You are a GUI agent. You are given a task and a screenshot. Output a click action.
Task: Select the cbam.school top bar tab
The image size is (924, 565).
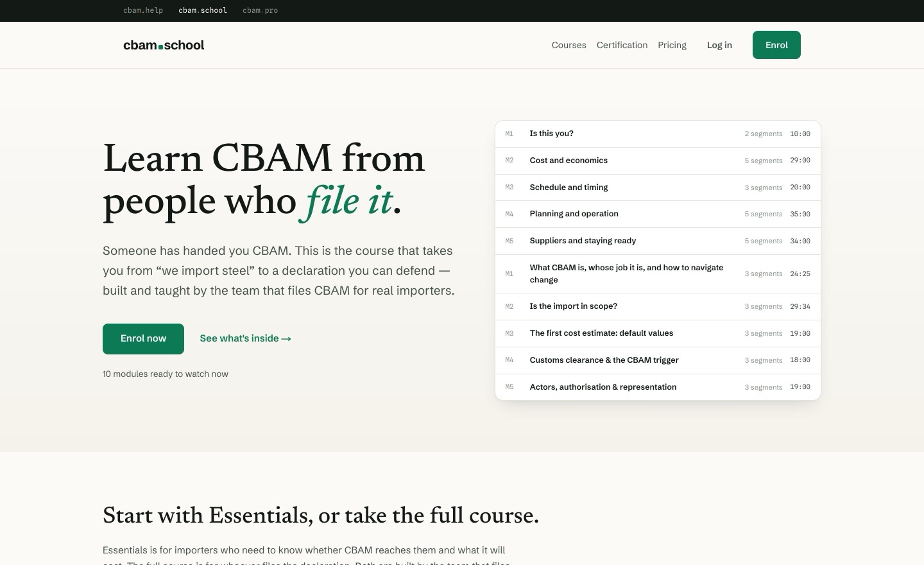tap(203, 10)
